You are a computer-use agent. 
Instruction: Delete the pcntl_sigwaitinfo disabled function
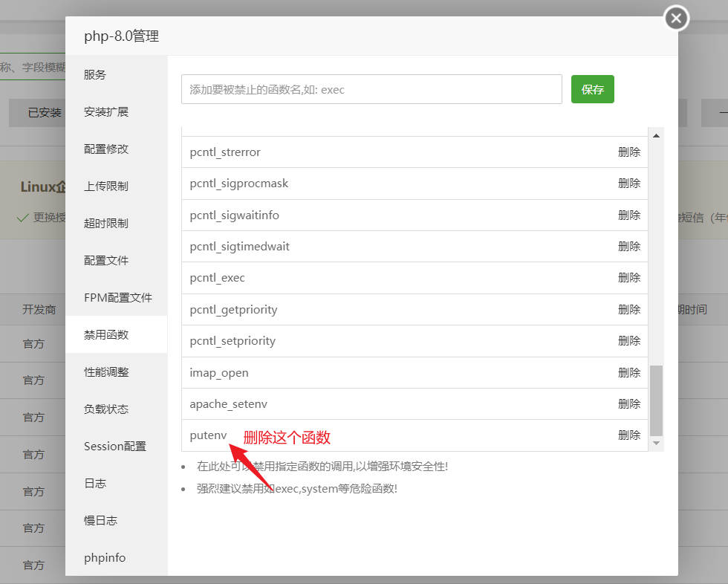pyautogui.click(x=628, y=215)
